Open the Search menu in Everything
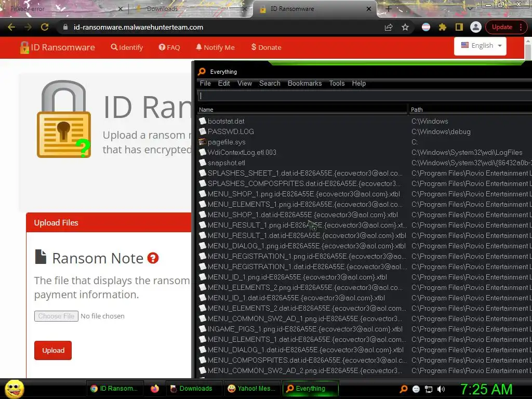The width and height of the screenshot is (532, 399). (x=270, y=84)
